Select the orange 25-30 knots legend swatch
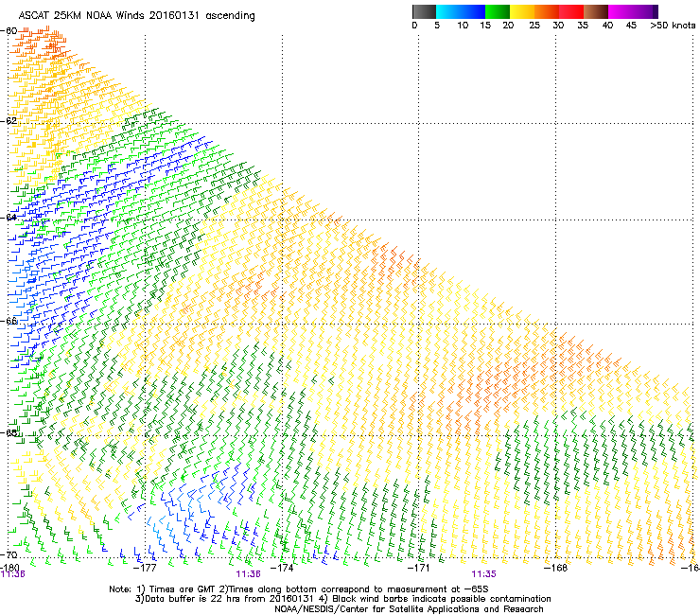700x615 pixels. coord(547,11)
